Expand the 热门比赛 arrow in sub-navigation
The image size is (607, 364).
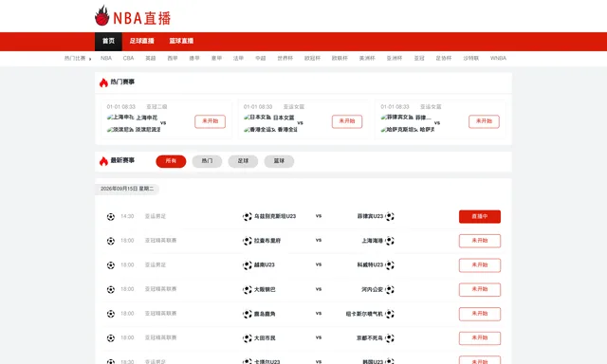click(90, 59)
